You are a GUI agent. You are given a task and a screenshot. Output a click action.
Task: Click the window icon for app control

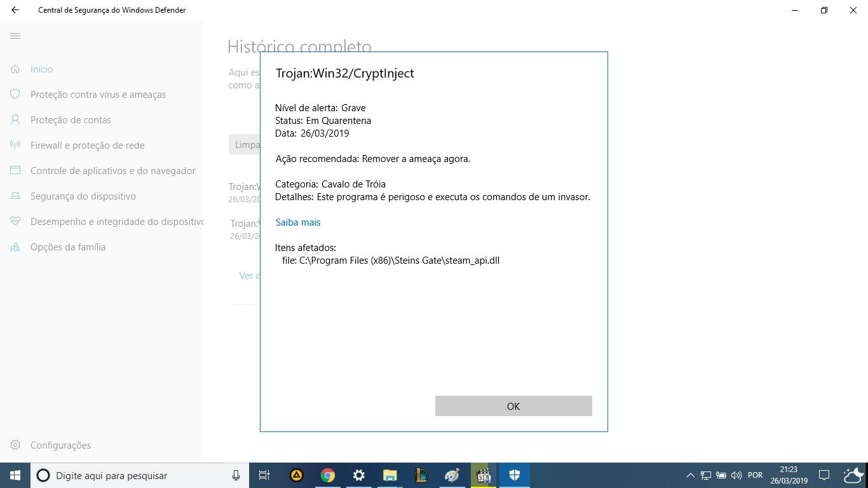pos(15,170)
